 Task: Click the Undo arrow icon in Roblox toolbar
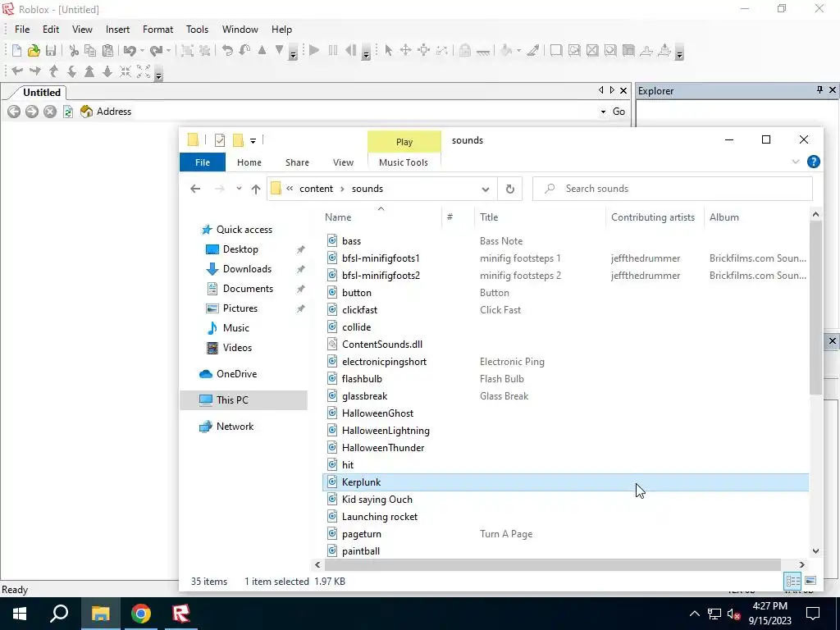(130, 50)
